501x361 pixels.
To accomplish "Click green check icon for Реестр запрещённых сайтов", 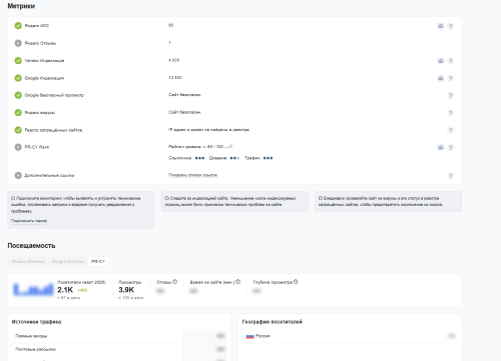I will 18,130.
